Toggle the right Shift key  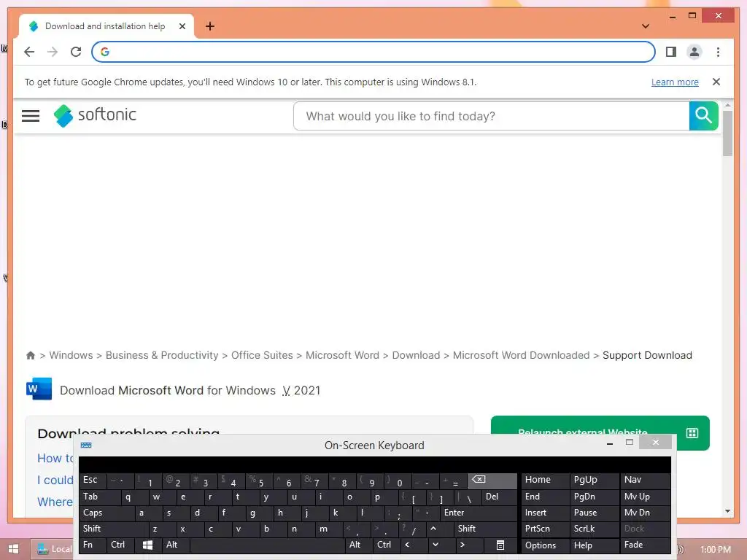485,529
